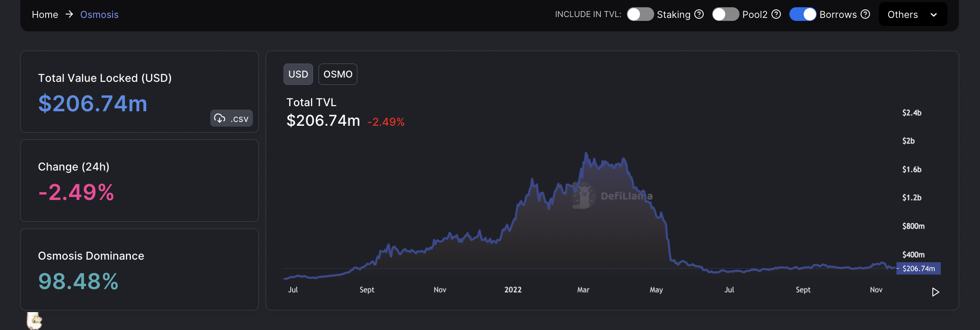Click the Pool2 help question-mark icon
The height and width of the screenshot is (330, 980).
coord(776,14)
